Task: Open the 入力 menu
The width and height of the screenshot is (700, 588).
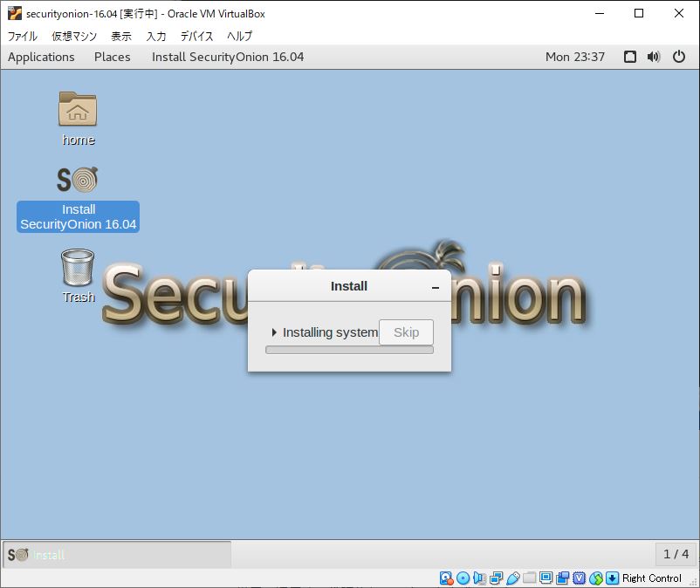Action: point(156,36)
